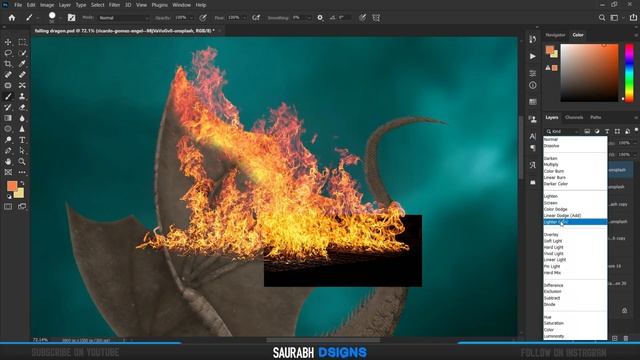Screen dimensions: 640x360
Task: Click the Home icon in options bar
Action: (12, 18)
